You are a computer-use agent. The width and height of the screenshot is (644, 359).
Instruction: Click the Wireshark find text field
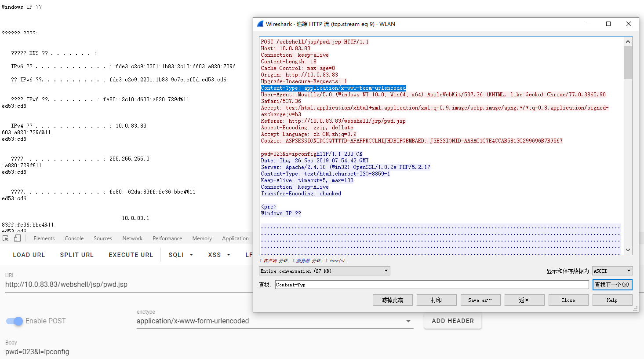point(432,285)
